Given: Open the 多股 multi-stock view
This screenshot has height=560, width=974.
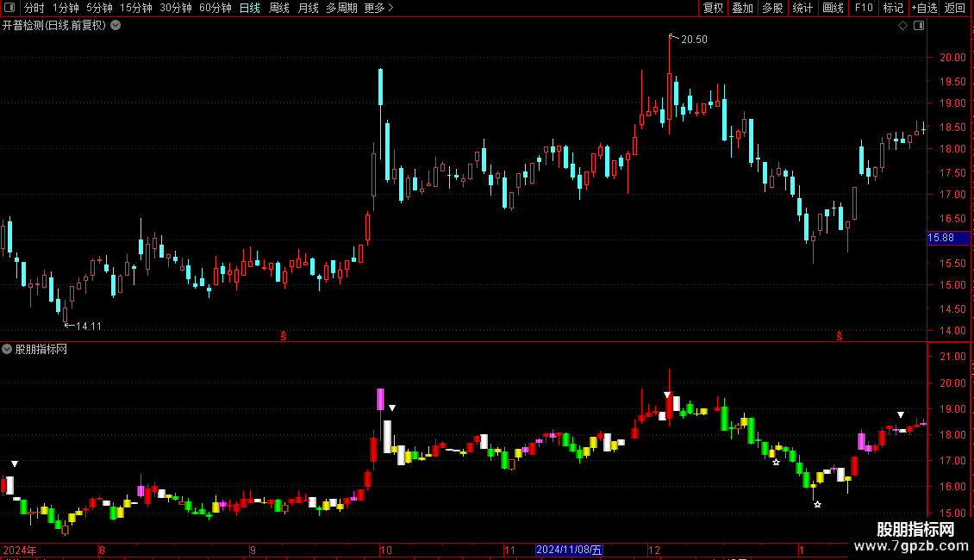Looking at the screenshot, I should (x=773, y=8).
